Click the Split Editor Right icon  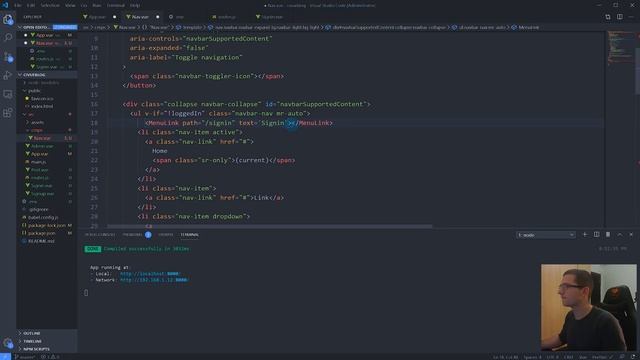[620, 17]
